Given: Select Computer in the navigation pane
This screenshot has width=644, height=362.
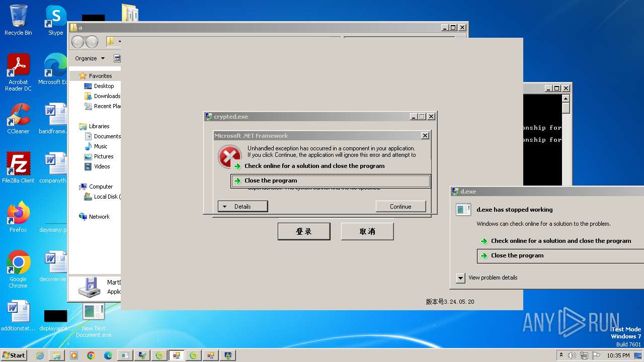Looking at the screenshot, I should click(101, 187).
